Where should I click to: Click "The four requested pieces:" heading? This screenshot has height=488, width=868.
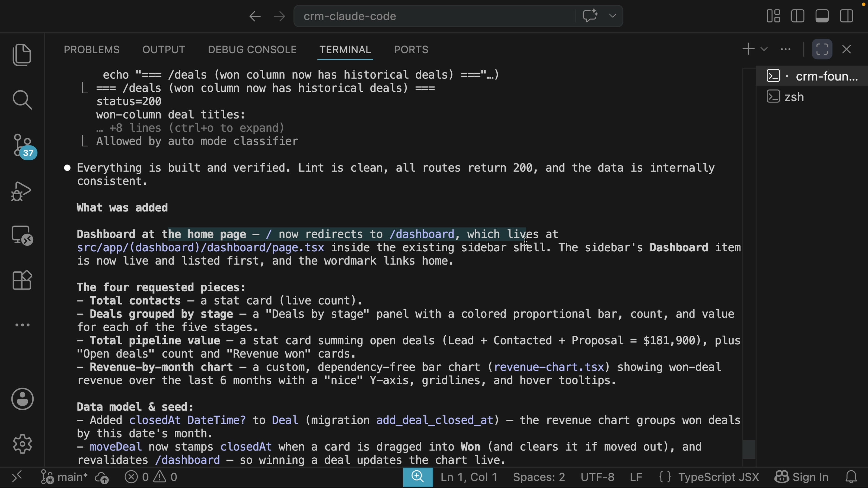161,287
